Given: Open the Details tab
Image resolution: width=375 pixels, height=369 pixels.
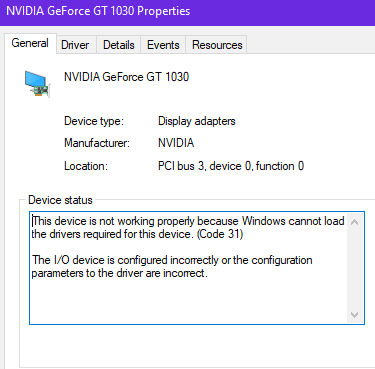Looking at the screenshot, I should coord(119,45).
